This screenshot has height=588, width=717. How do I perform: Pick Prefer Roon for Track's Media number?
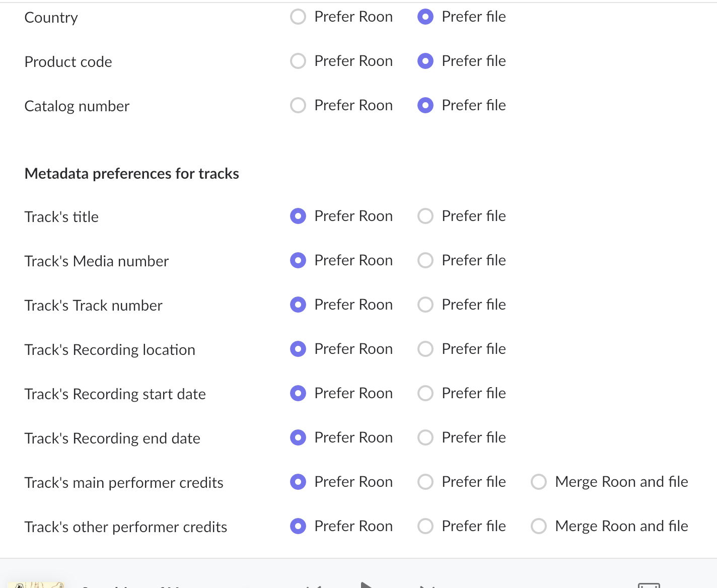click(x=298, y=260)
